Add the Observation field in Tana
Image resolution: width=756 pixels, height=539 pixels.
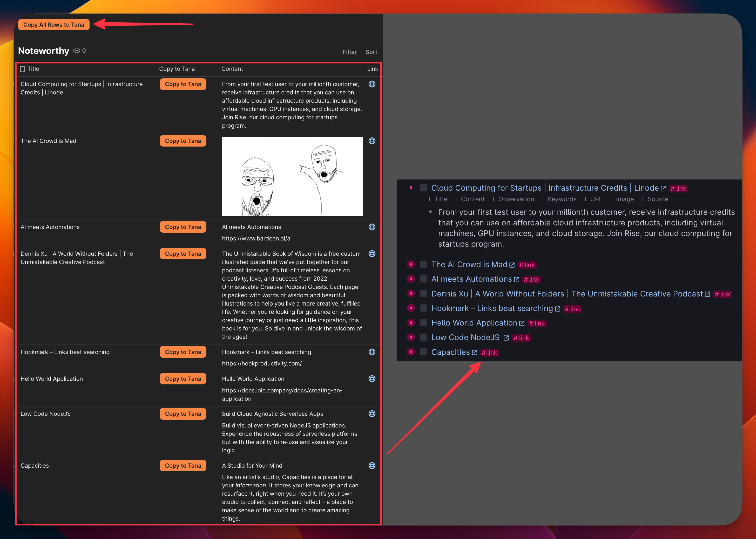[512, 199]
